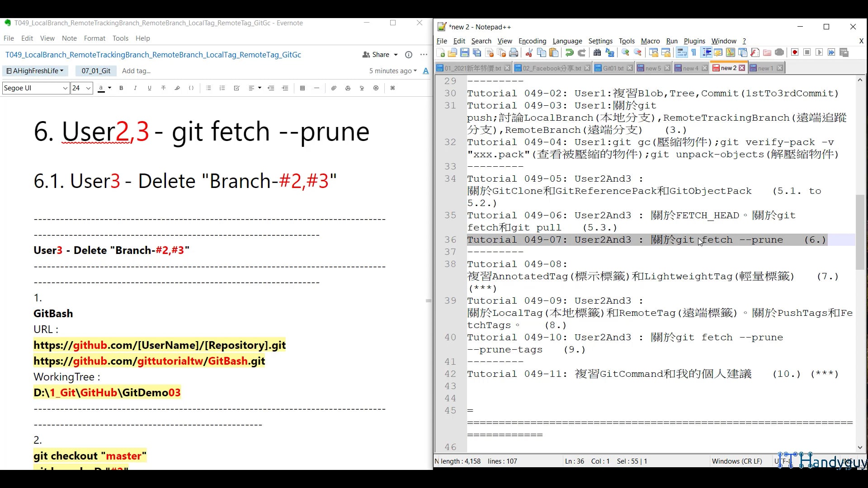This screenshot has width=868, height=488.
Task: Click the Save All icon in Notepad++
Action: (x=477, y=52)
